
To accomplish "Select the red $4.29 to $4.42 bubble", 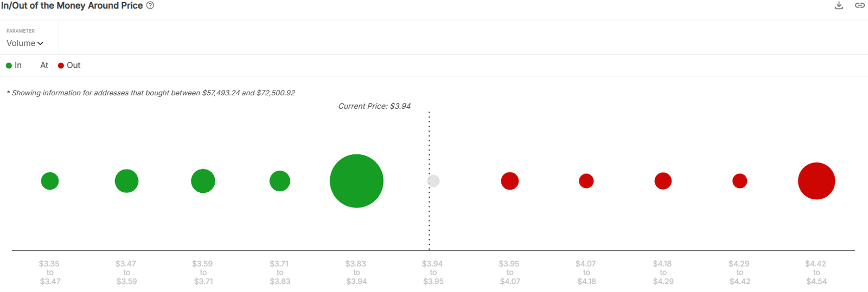I will click(740, 181).
